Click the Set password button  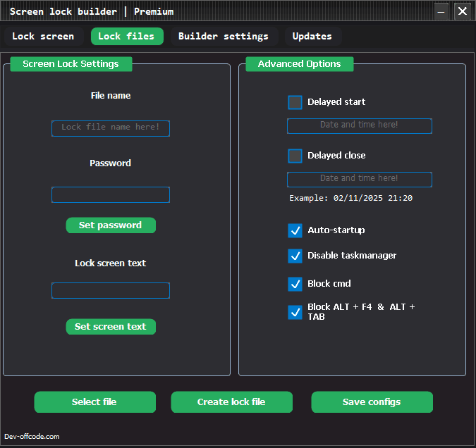(111, 225)
